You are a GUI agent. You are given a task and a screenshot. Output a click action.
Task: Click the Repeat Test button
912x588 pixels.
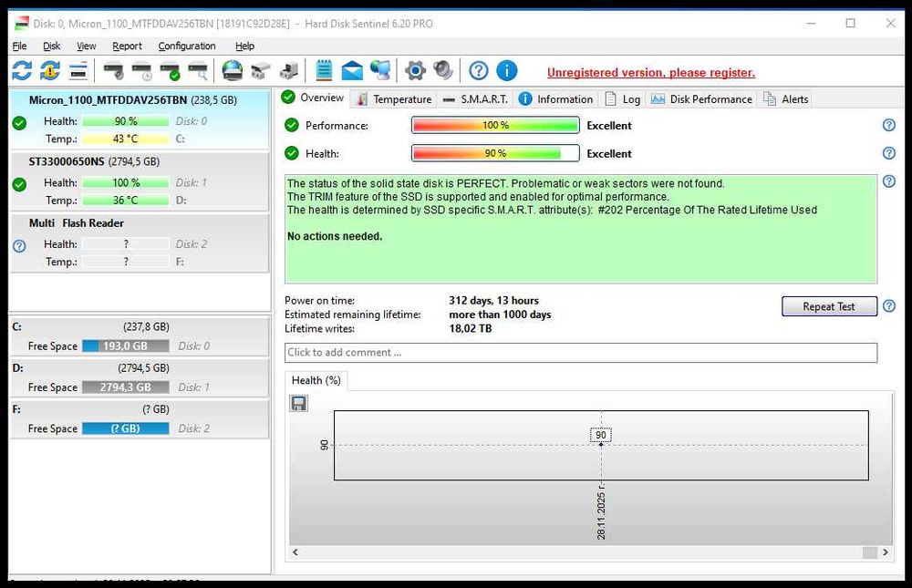coord(829,306)
